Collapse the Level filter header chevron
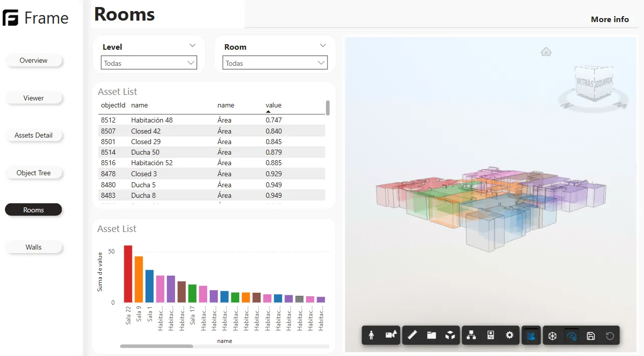The image size is (644, 356). (x=192, y=45)
